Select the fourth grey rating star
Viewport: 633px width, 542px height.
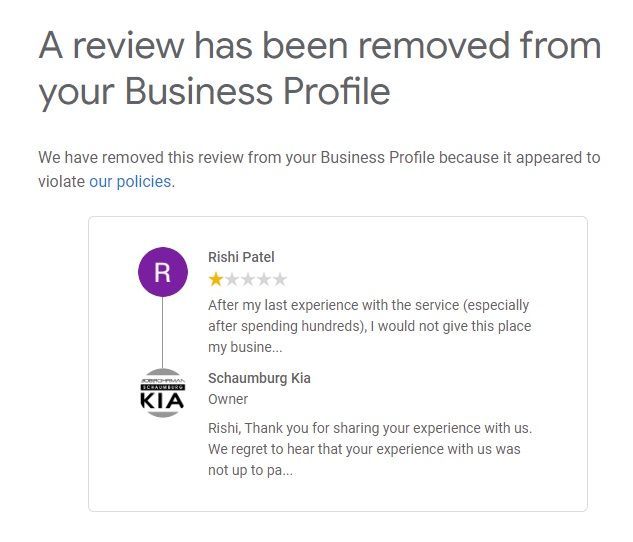[x=264, y=280]
